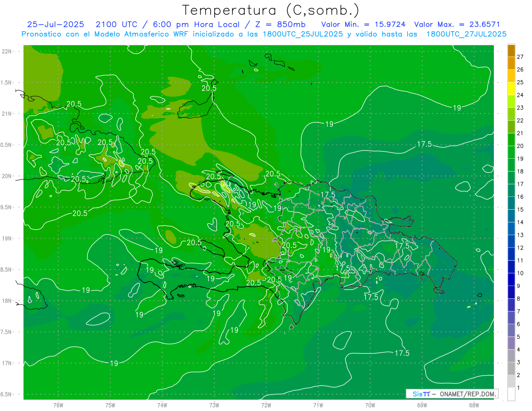Select the date text "25-Jul-2025"

(55, 24)
